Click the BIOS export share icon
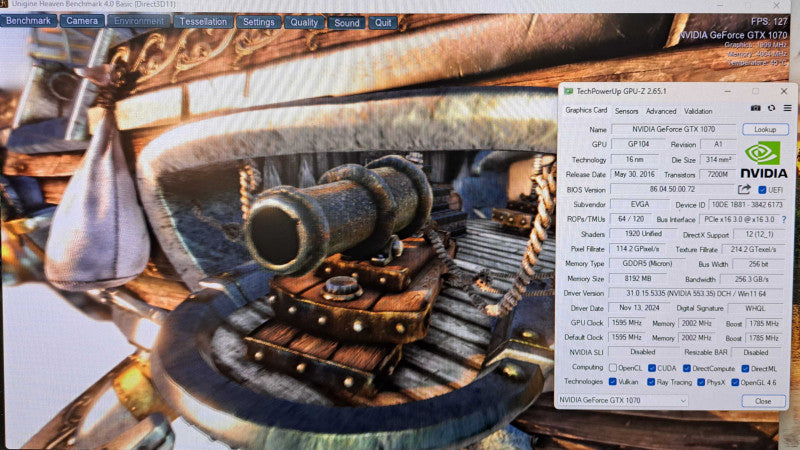Image resolution: width=800 pixels, height=450 pixels. pos(744,190)
